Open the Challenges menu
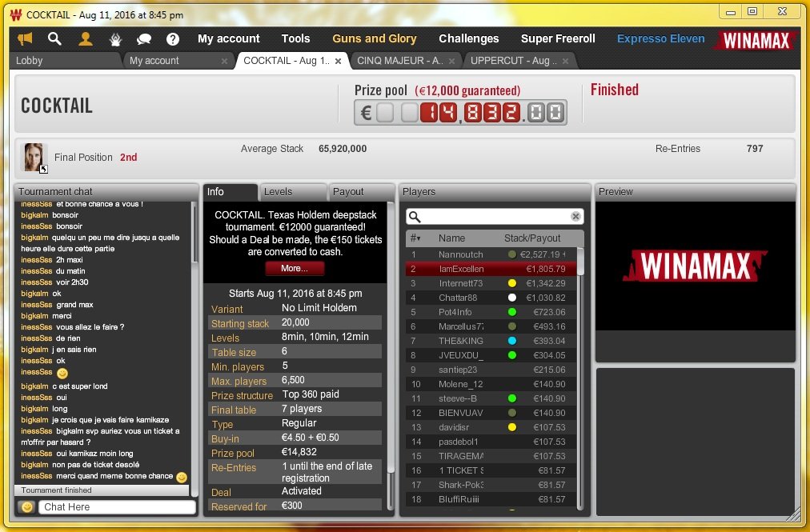810x532 pixels. click(468, 38)
